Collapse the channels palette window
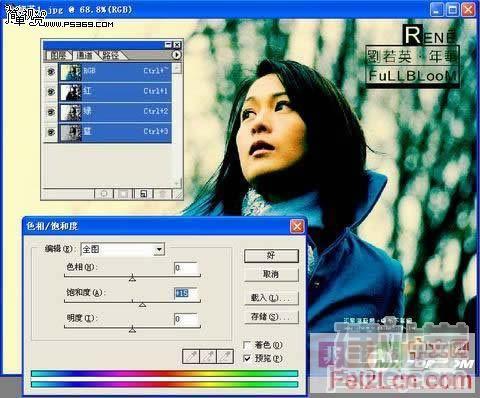Screen dimensions: 480x398 169,45
